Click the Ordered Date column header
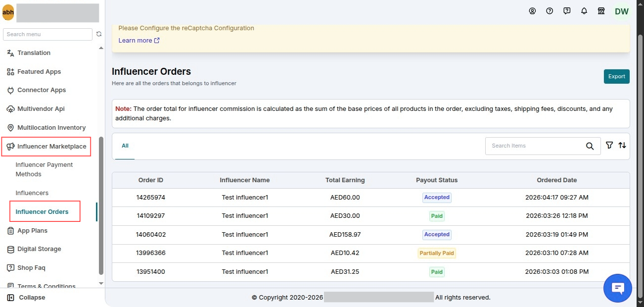The width and height of the screenshot is (644, 307). point(557,180)
